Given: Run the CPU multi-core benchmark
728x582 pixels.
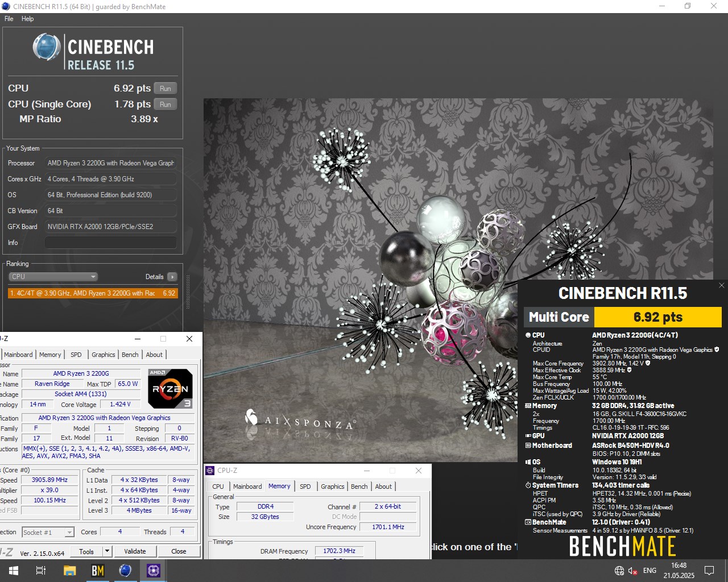Looking at the screenshot, I should (x=166, y=88).
